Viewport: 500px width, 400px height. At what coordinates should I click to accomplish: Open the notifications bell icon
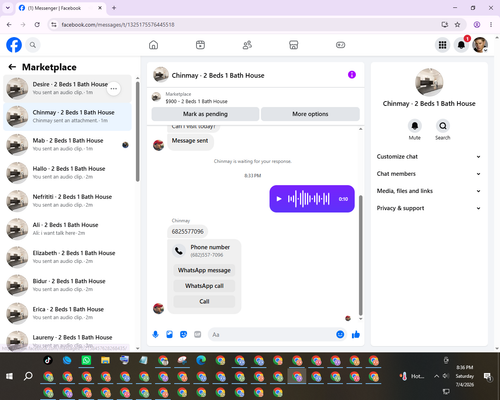[461, 45]
